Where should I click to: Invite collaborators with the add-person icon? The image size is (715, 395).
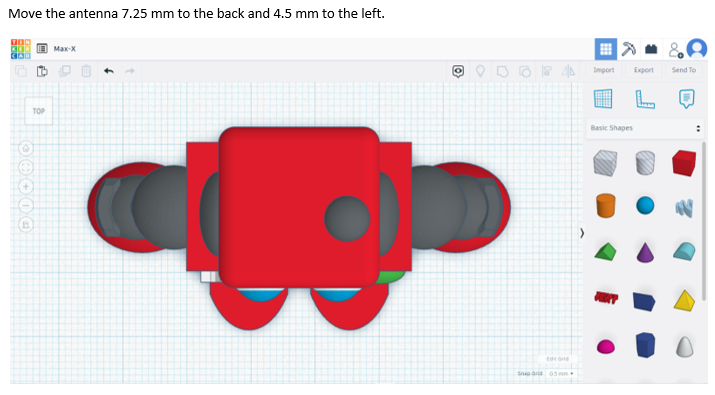point(675,49)
